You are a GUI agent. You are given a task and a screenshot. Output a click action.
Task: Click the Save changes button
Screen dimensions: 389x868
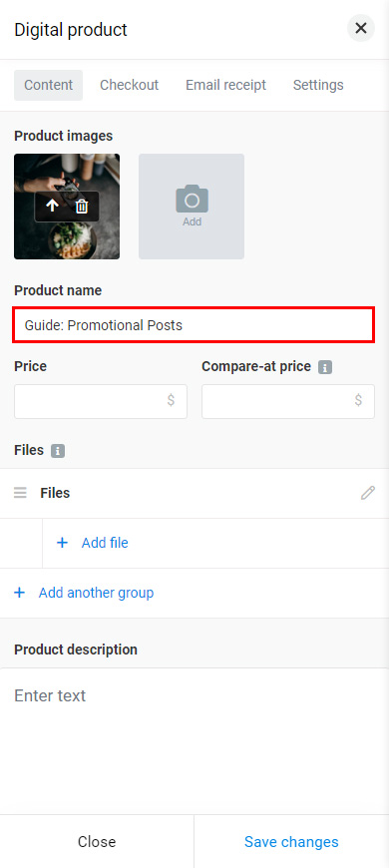[291, 841]
